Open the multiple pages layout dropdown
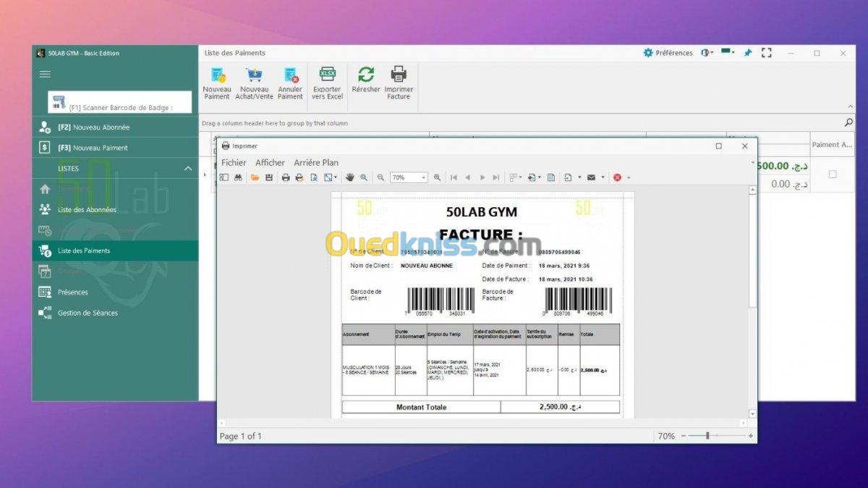The image size is (868, 488). click(x=520, y=177)
